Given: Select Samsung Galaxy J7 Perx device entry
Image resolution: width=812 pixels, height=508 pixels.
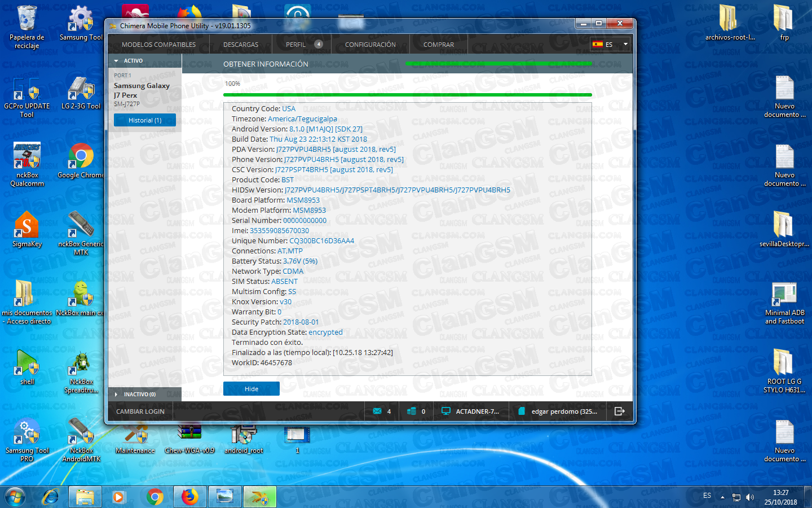Looking at the screenshot, I should click(x=145, y=90).
